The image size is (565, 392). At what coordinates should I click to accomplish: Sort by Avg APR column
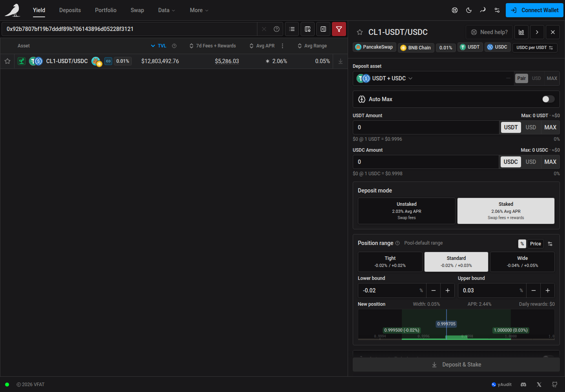[262, 46]
